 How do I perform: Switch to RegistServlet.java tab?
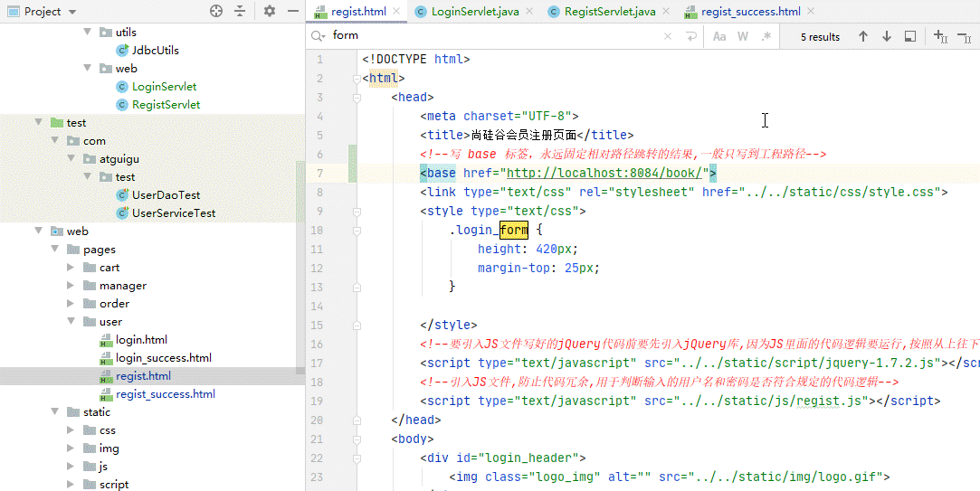[609, 11]
